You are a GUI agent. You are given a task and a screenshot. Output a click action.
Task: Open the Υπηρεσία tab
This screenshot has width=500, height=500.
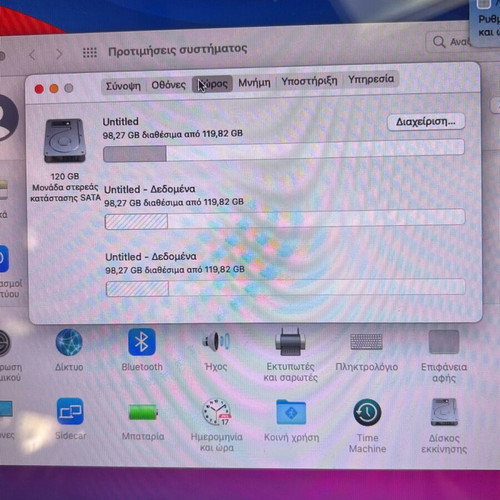coord(371,79)
